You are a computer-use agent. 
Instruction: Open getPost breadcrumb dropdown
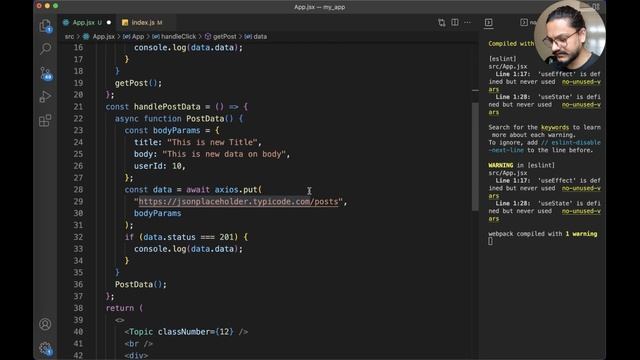221,36
